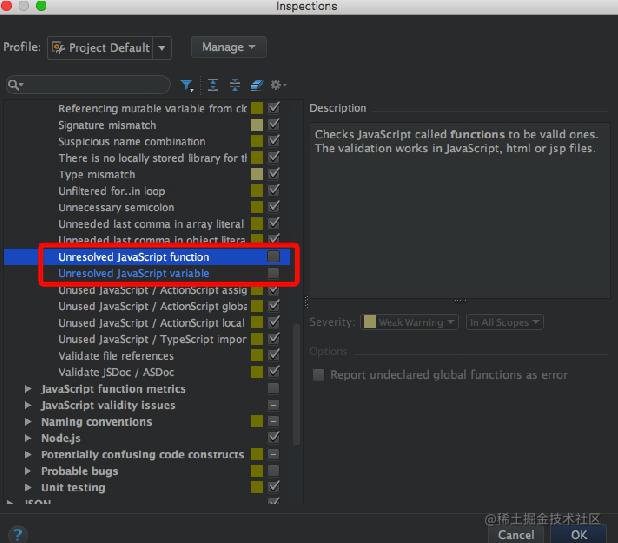Viewport: 618px width, 543px height.
Task: Click the OK button
Action: 579,535
